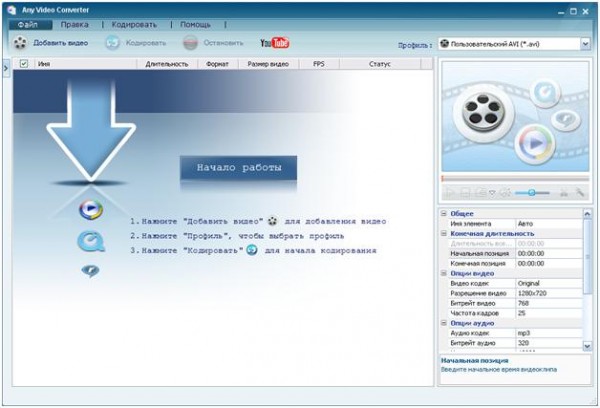This screenshot has width=600, height=408.
Task: Click the Any Video Converter title icon
Action: point(11,10)
